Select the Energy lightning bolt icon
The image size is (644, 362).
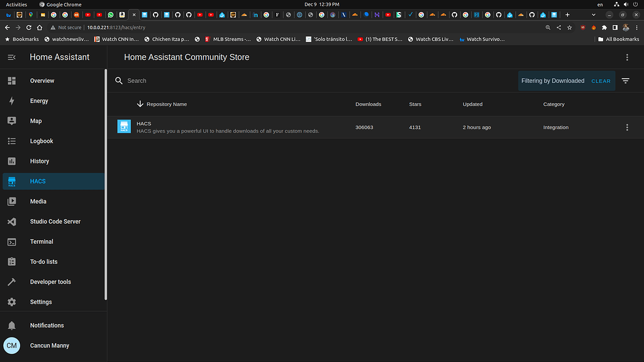[x=11, y=101]
